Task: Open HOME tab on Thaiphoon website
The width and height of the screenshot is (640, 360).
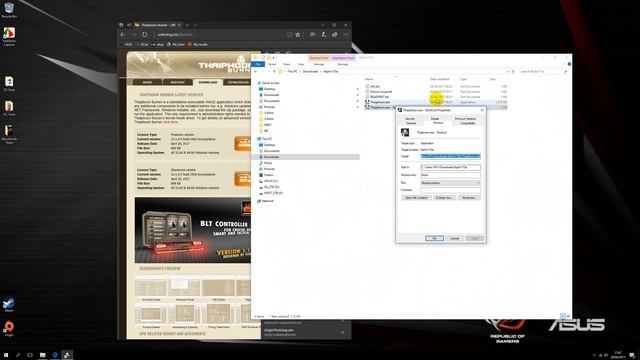Action: 147,82
